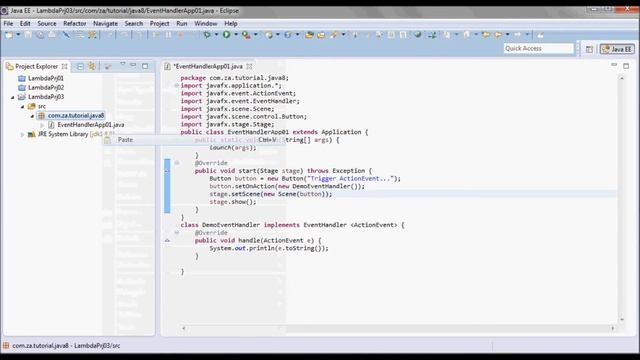
Task: Open the Edit menu
Action: pos(25,24)
